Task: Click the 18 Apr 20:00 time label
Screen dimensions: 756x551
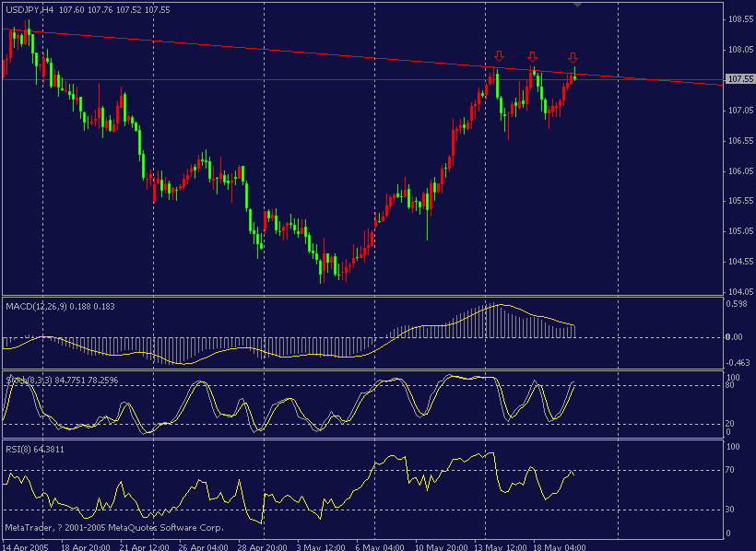Action: 86,547
